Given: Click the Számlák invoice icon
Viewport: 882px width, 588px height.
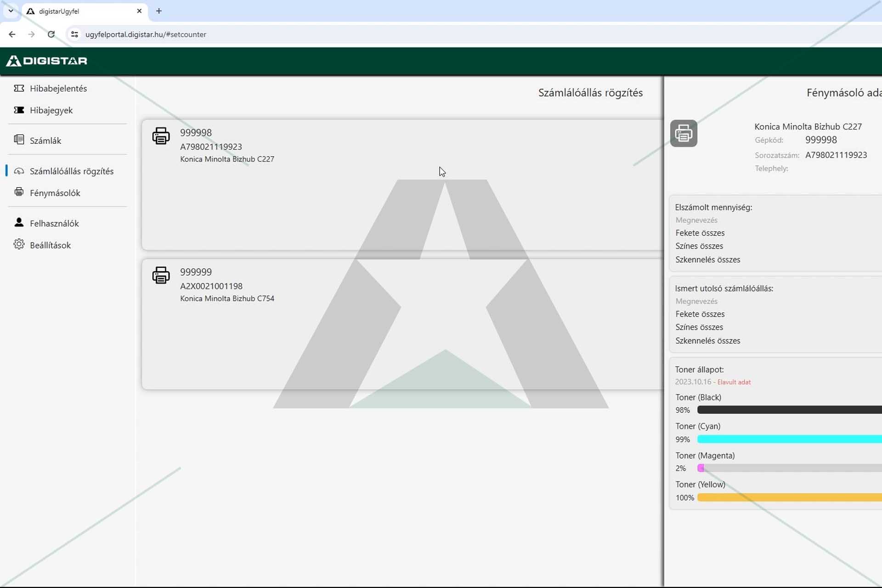Looking at the screenshot, I should tap(19, 140).
